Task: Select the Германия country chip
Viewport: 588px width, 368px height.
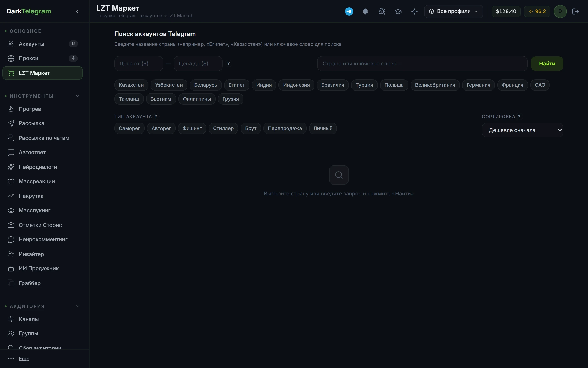Action: click(x=478, y=85)
